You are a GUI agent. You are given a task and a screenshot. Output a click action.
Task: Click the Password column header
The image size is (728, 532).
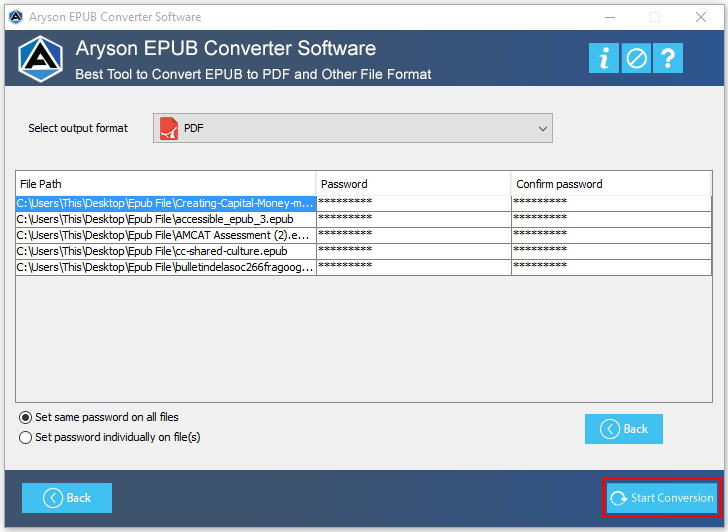coord(413,184)
